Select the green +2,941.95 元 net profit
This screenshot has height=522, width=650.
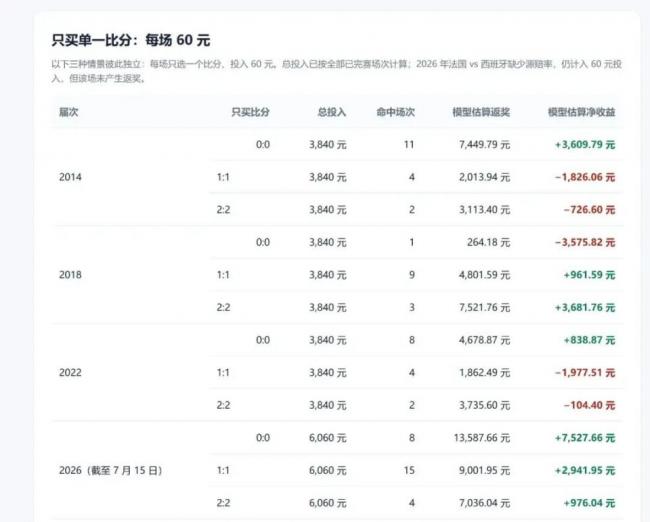[x=585, y=471]
